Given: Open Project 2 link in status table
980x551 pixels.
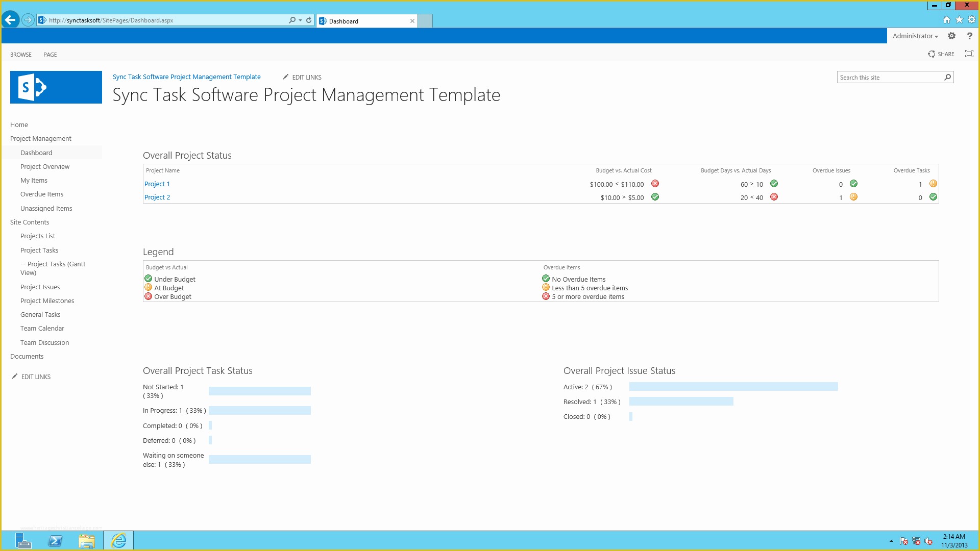Looking at the screenshot, I should 157,197.
